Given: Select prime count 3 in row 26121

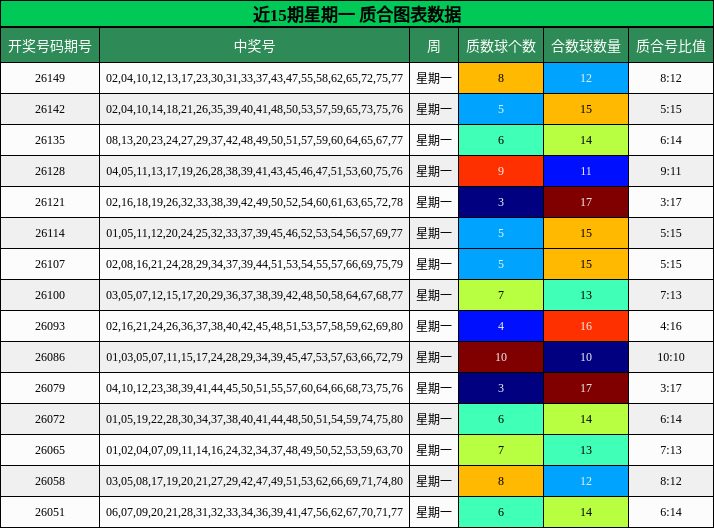Looking at the screenshot, I should coord(501,202).
